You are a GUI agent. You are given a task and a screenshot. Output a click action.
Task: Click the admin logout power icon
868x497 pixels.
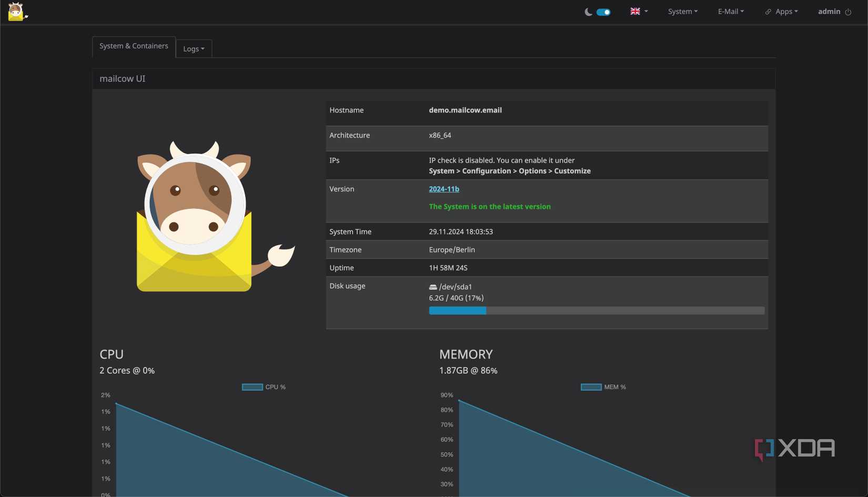pos(848,12)
